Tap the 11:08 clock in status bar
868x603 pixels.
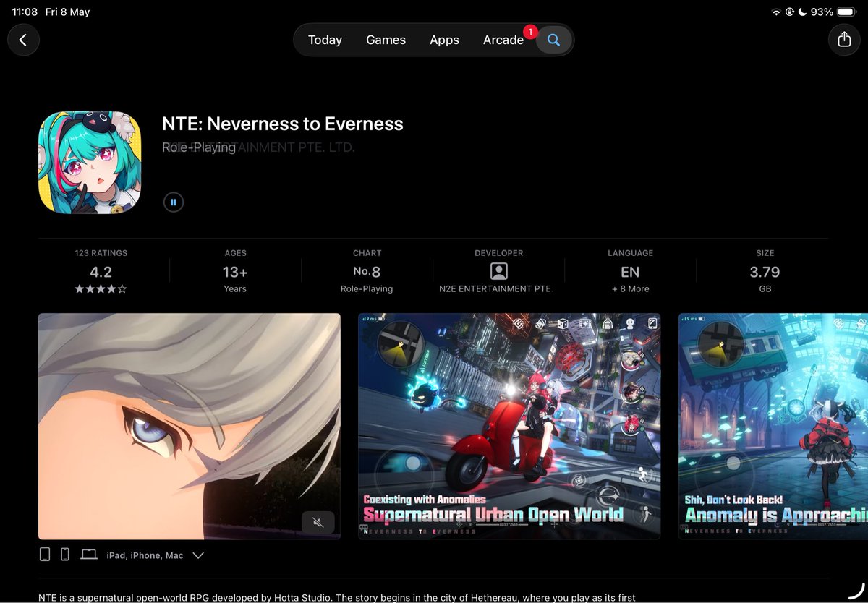point(25,12)
